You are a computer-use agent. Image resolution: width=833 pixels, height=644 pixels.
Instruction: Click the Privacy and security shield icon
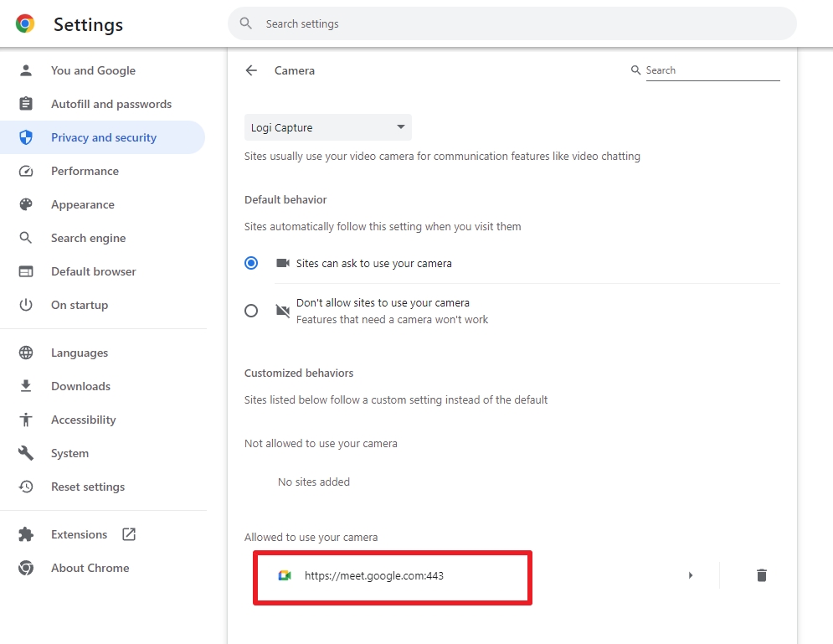(25, 137)
